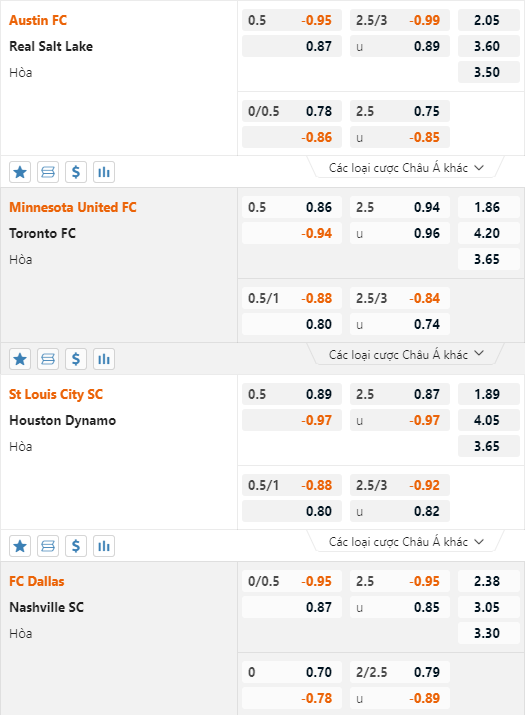Open scoreboard icon for Austin FC match
The width and height of the screenshot is (525, 715).
[48, 172]
